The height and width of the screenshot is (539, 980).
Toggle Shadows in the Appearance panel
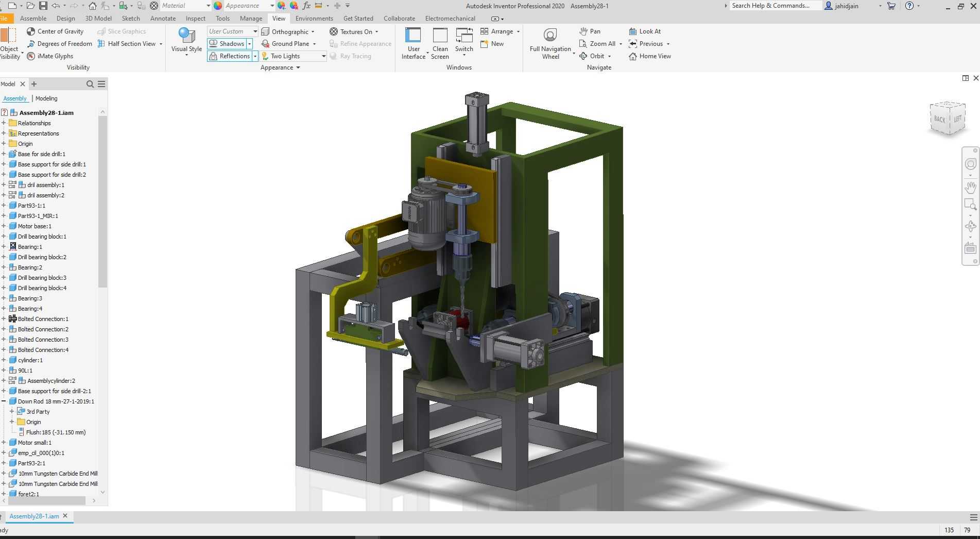[227, 44]
